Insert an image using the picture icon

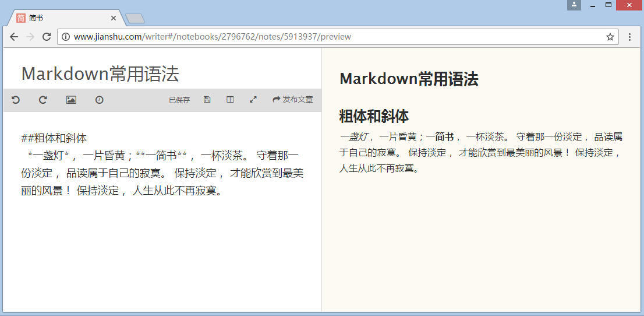71,100
